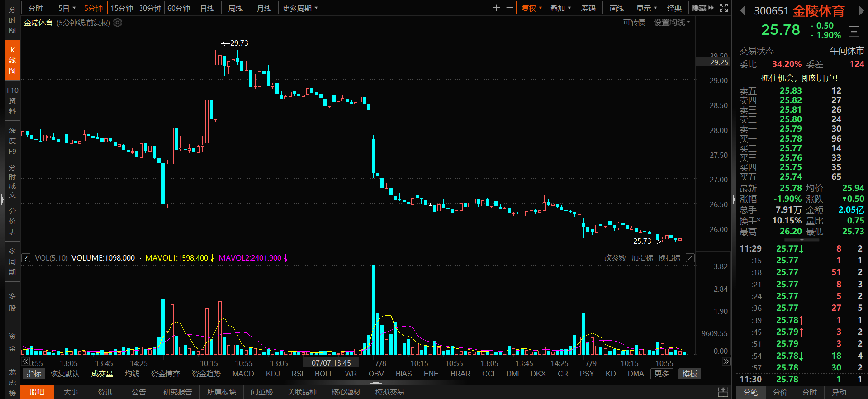Open the 股吧 bottom tab
Screen dimensions: 868x399
[37, 392]
